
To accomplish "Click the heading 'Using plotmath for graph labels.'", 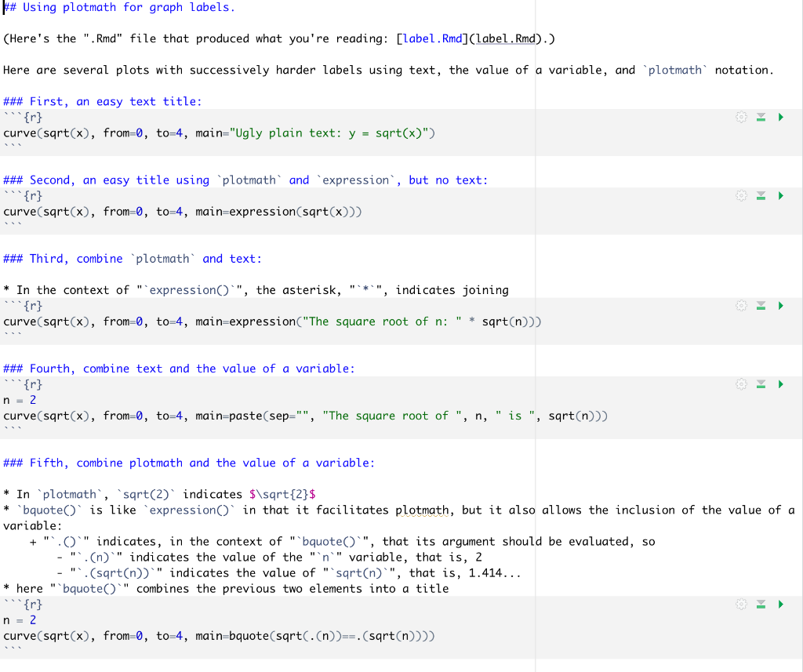I will (x=119, y=8).
